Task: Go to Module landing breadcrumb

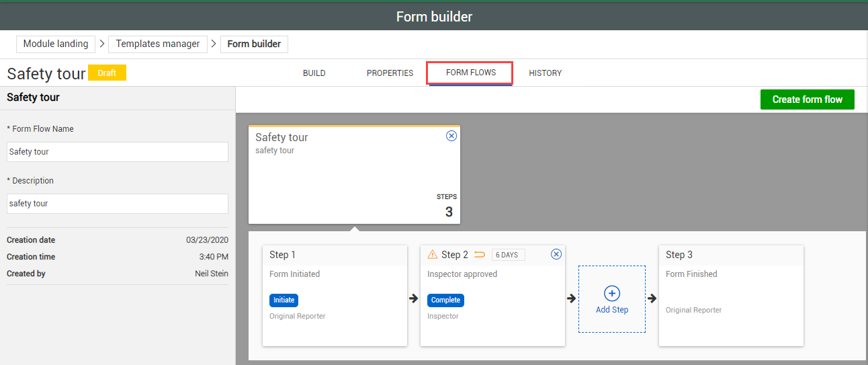Action: [x=56, y=44]
